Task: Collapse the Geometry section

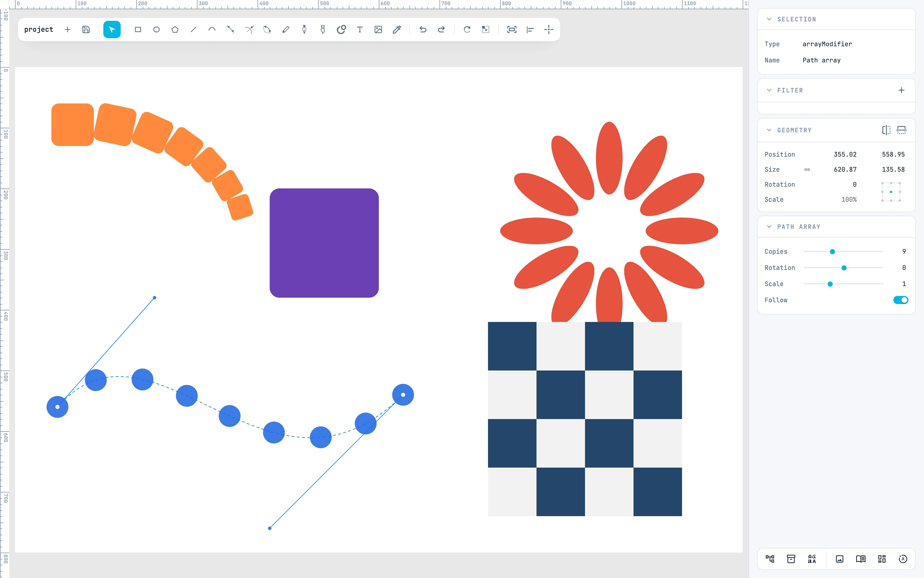Action: click(x=769, y=130)
